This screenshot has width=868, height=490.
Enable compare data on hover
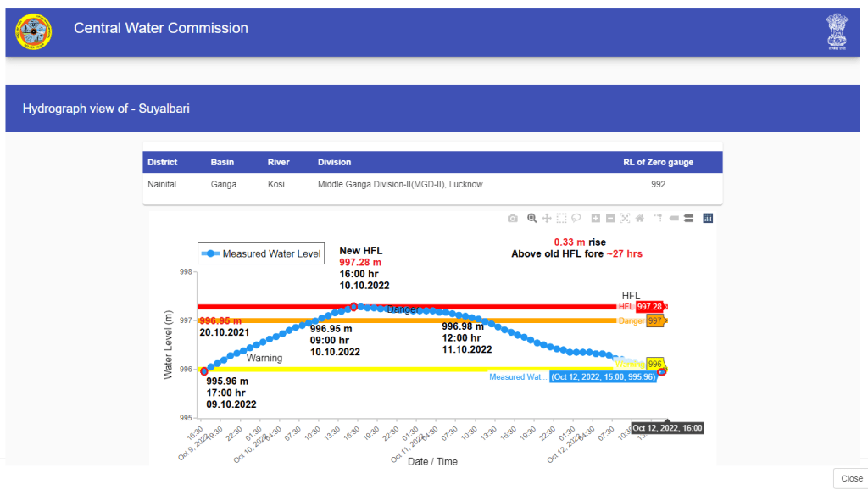[688, 219]
